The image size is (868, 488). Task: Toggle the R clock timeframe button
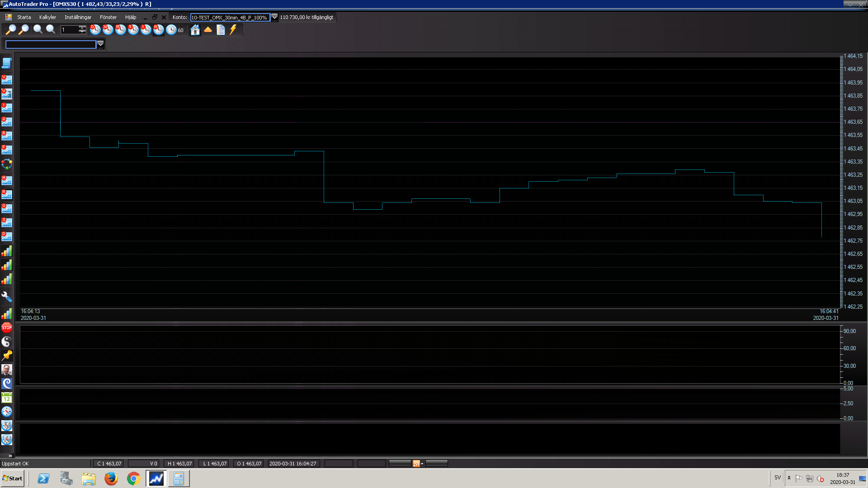pos(158,30)
